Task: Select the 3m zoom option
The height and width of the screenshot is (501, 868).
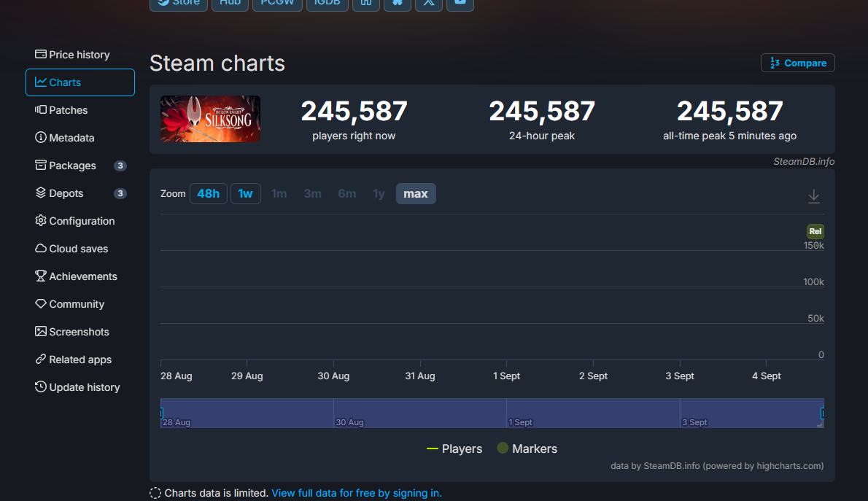Action: coord(312,194)
